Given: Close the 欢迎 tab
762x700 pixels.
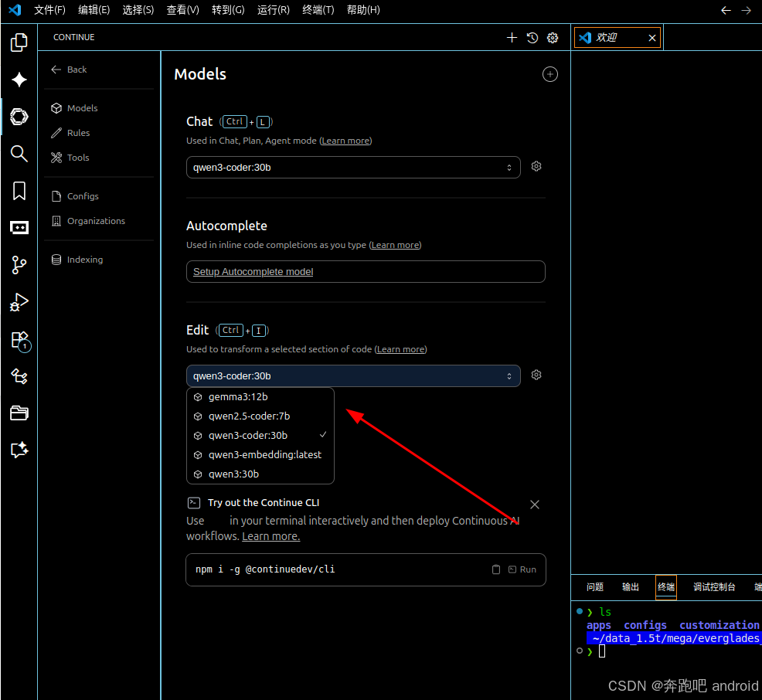Looking at the screenshot, I should (x=652, y=38).
